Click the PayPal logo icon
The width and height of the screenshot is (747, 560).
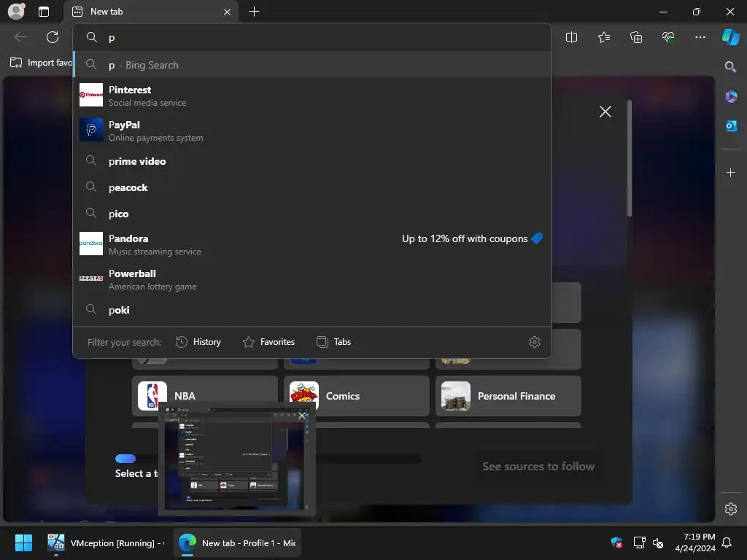coord(91,130)
